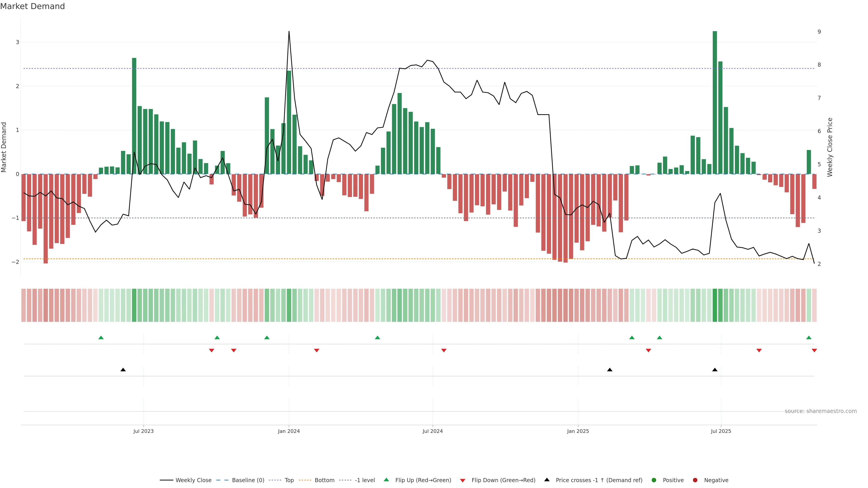This screenshot has height=488, width=868.
Task: Click rightmost red Flip Down triangle marker
Action: [814, 351]
